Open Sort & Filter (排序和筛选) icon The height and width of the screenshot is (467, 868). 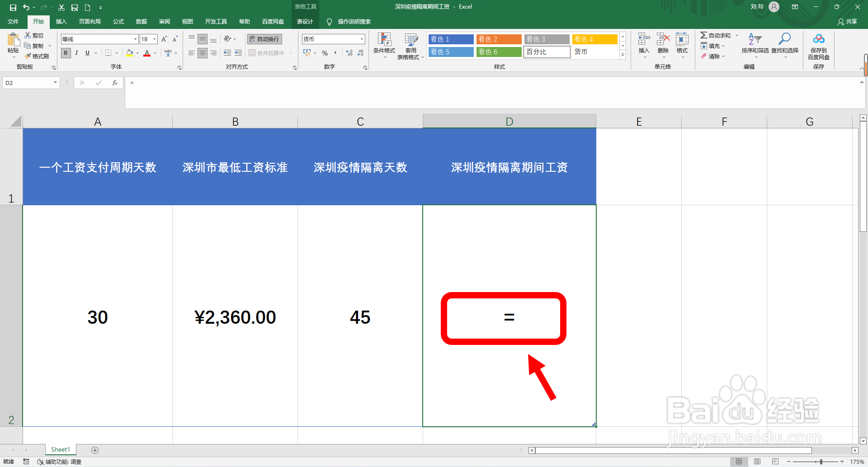[755, 40]
